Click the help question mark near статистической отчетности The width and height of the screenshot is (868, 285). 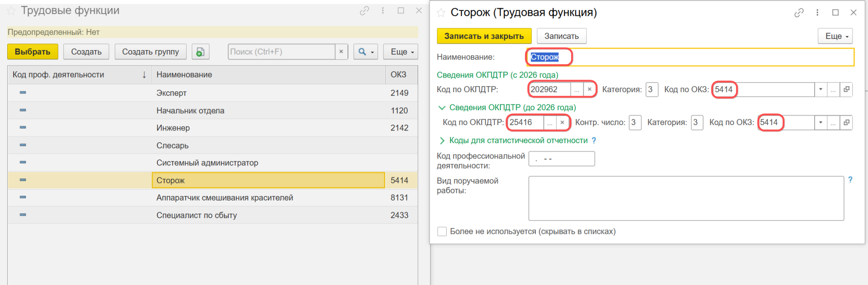(x=594, y=140)
